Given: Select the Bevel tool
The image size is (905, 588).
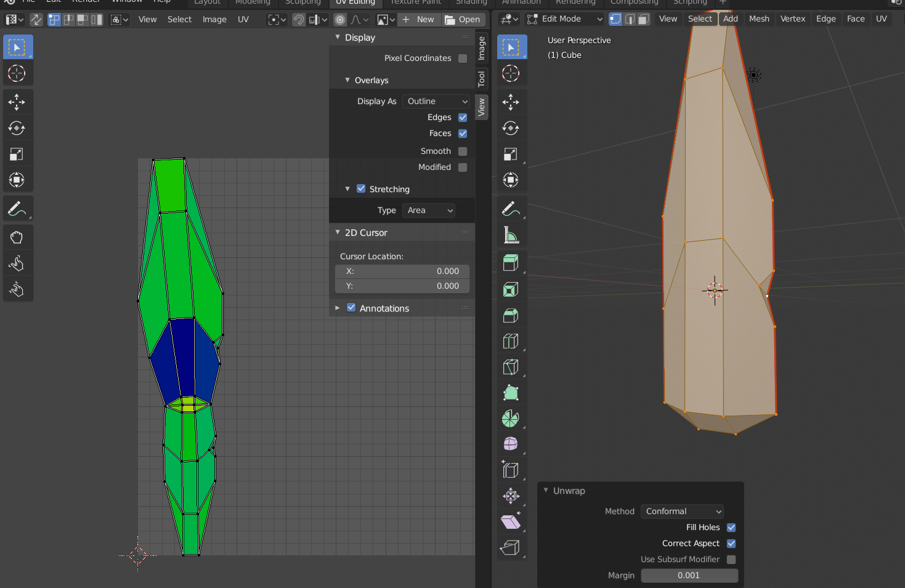Looking at the screenshot, I should (511, 315).
